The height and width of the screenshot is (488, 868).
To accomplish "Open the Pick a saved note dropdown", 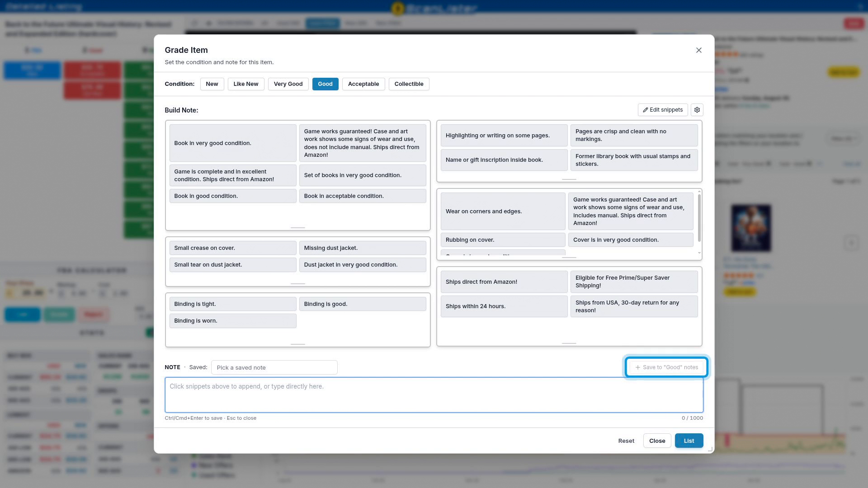I will click(274, 367).
